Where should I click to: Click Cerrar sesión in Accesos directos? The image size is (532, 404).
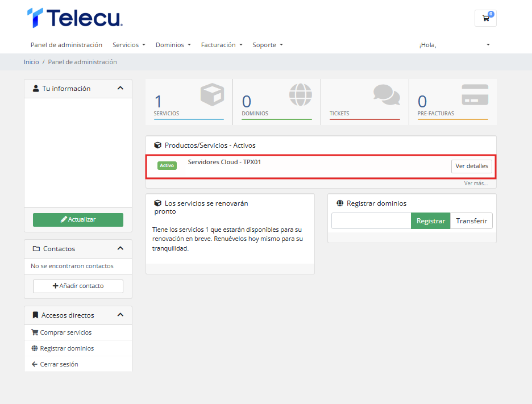point(59,364)
